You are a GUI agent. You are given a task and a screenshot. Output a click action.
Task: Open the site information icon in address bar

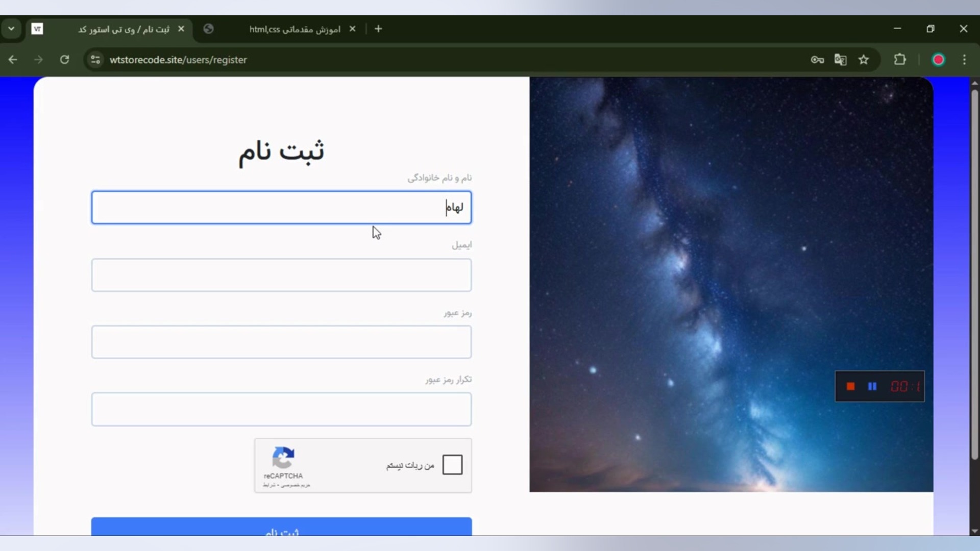[x=95, y=60]
